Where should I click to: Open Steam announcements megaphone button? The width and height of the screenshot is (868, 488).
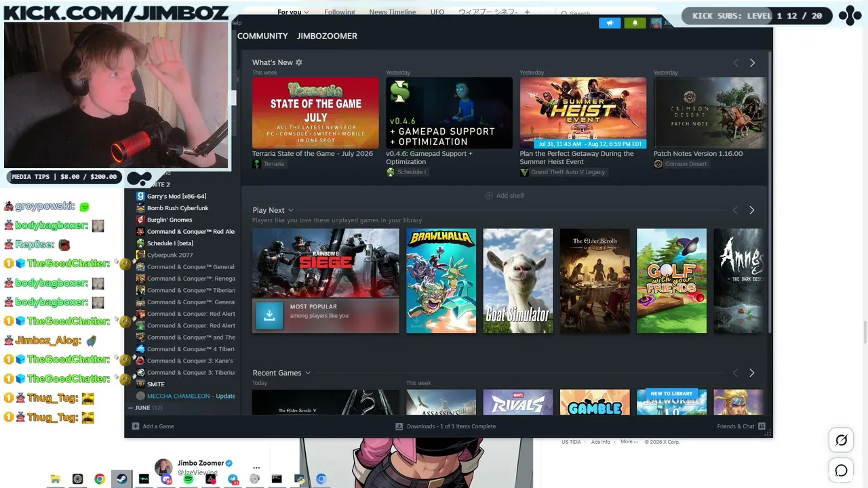click(x=610, y=23)
